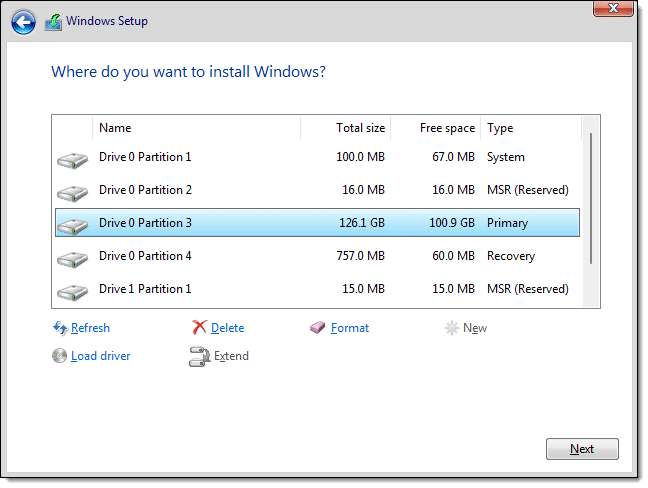Click the New starburst icon

click(451, 328)
